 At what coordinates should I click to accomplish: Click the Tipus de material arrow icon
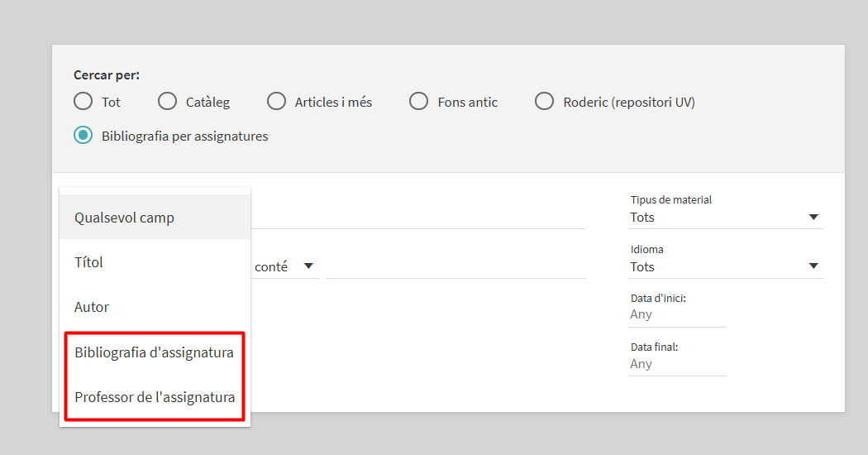pos(813,218)
